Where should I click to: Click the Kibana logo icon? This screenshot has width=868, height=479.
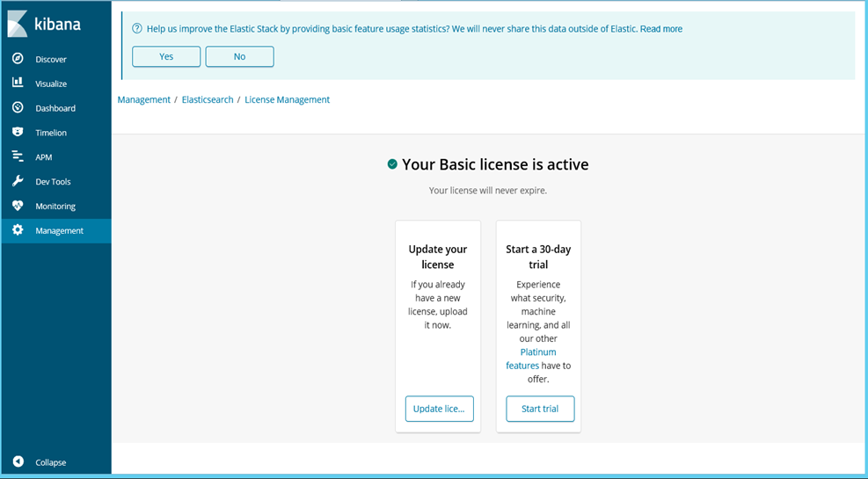pos(18,23)
